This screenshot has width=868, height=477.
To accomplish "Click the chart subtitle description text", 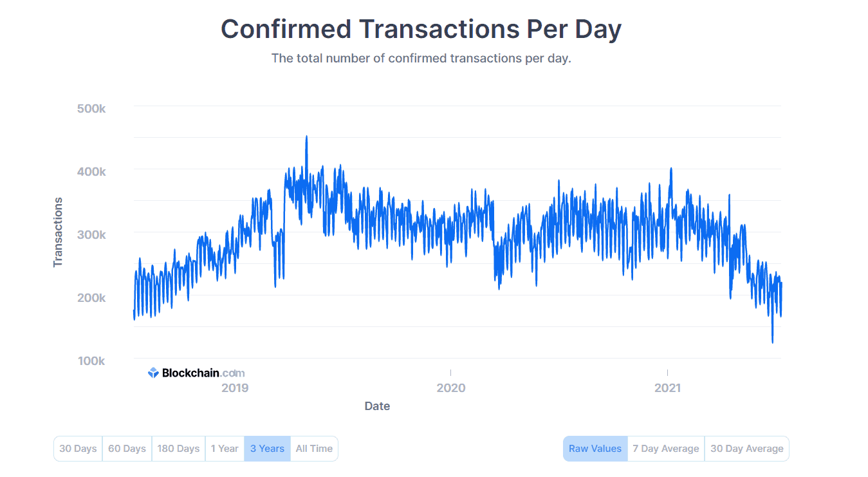I will (421, 58).
